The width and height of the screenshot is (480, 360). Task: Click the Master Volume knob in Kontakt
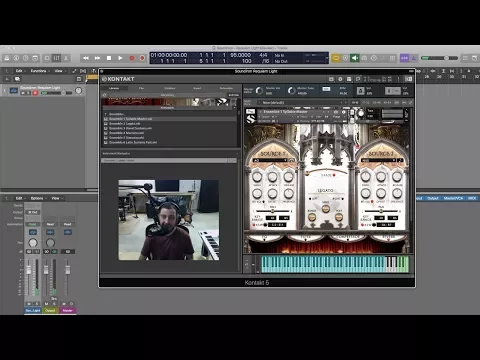coord(259,91)
